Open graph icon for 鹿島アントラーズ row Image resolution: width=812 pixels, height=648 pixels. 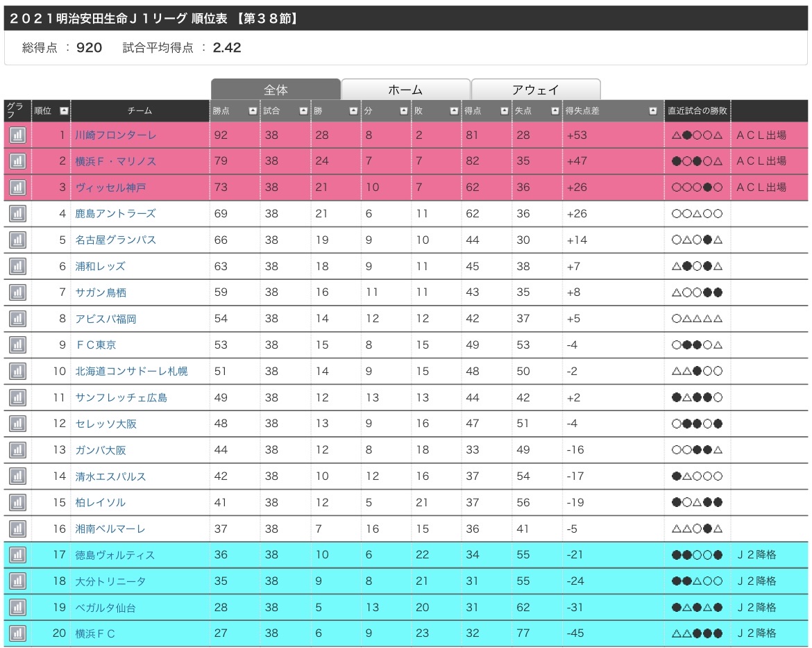pos(17,214)
